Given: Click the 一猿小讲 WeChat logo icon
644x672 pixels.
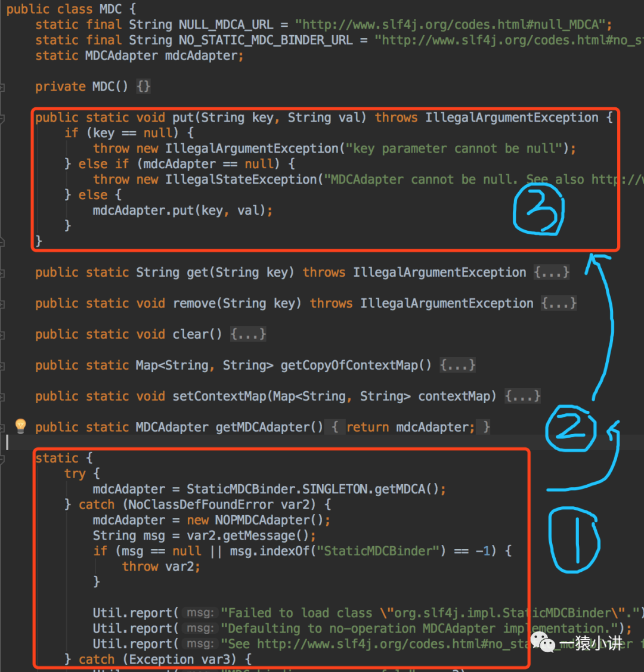Looking at the screenshot, I should coord(543,644).
